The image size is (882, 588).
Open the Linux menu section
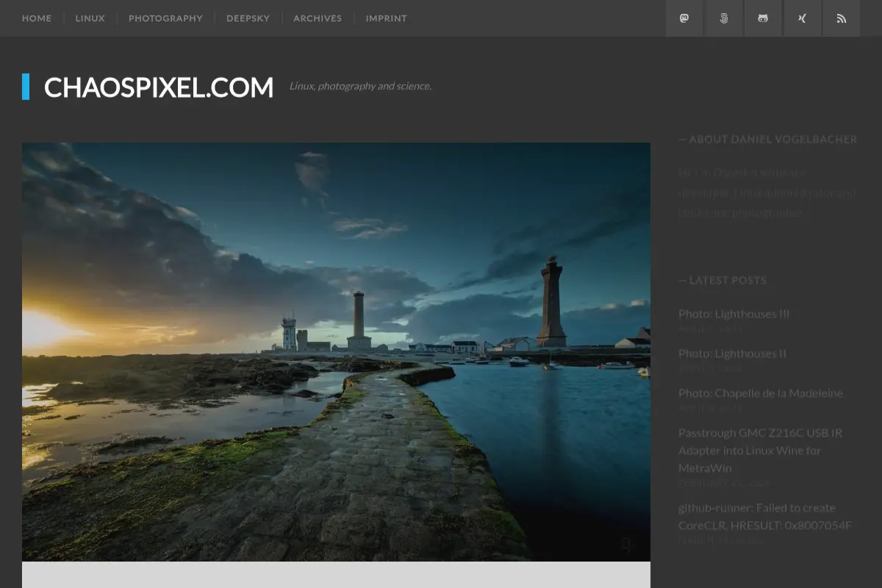90,18
